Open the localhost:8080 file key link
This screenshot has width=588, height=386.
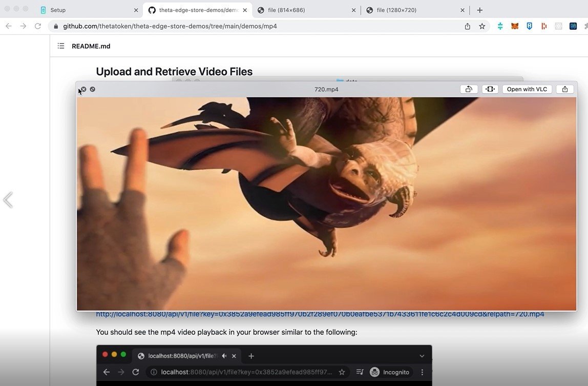tap(320, 314)
